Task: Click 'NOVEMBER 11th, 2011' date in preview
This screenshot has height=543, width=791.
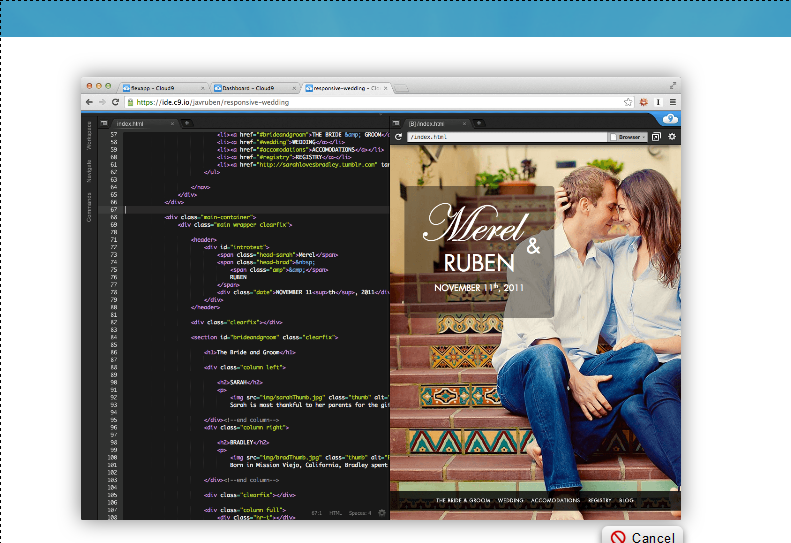Action: pos(479,287)
